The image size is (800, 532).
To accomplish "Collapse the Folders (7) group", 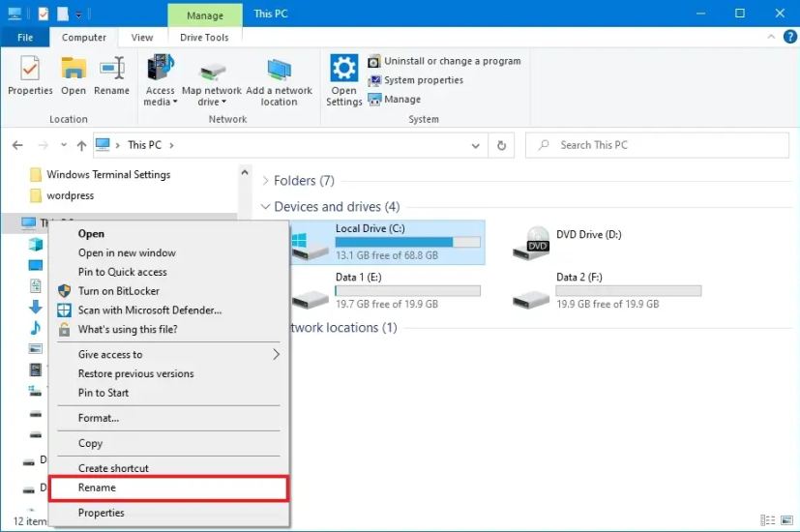I will [x=266, y=181].
